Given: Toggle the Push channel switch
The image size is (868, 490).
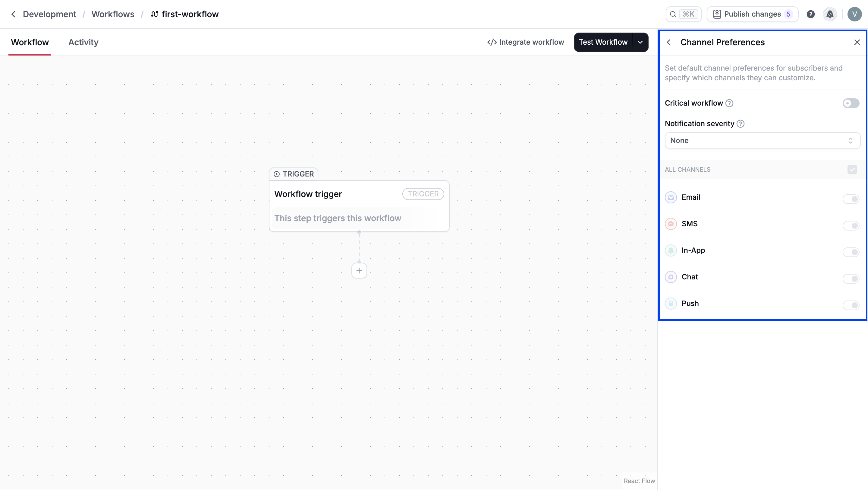Looking at the screenshot, I should click(x=851, y=305).
